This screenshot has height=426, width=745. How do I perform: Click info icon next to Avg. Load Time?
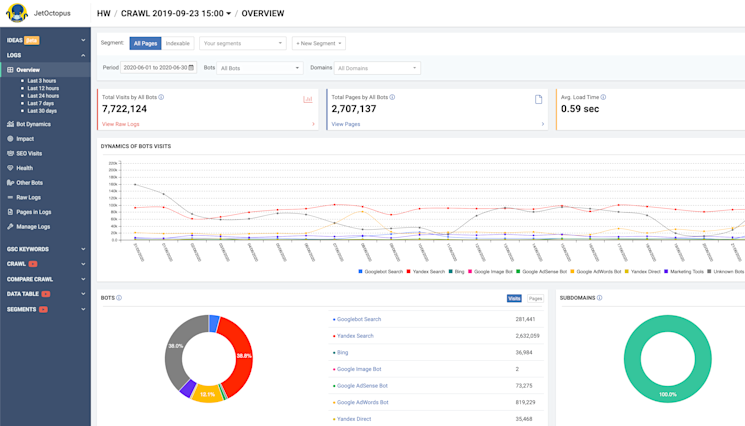tap(604, 98)
